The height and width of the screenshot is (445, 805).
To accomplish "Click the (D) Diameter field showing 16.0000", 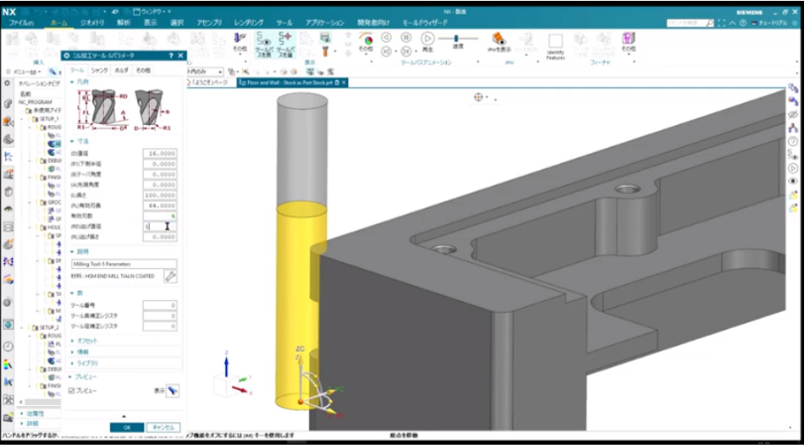I will [160, 153].
